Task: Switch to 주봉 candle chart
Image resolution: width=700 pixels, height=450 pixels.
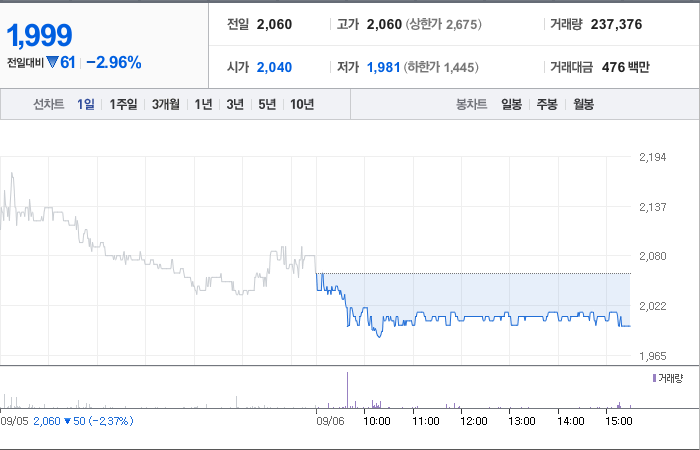Action: pyautogui.click(x=547, y=104)
